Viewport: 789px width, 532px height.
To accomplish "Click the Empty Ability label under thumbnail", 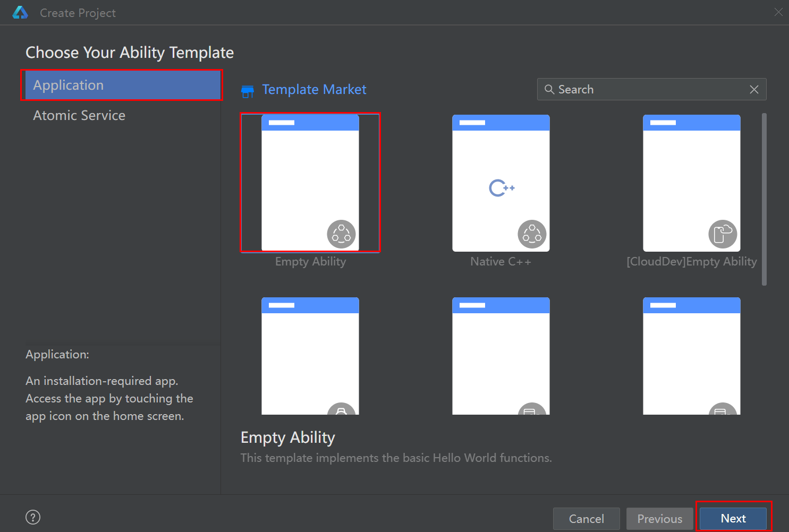I will pos(310,262).
